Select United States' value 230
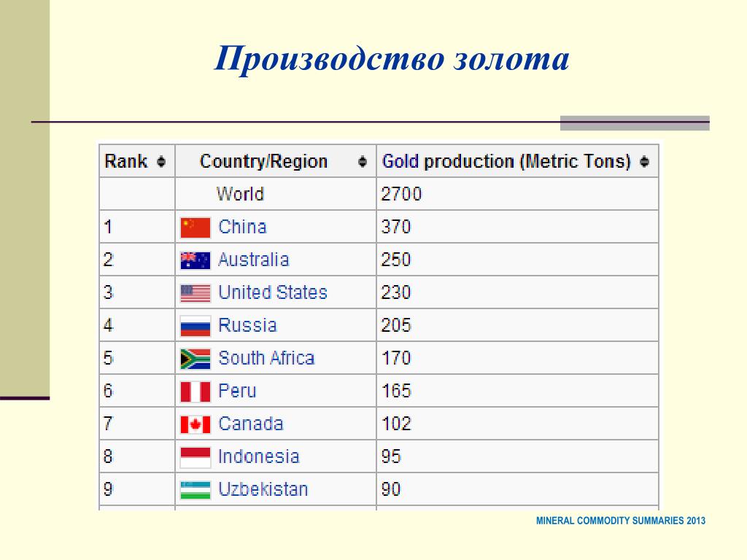This screenshot has height=560, width=747. tap(396, 293)
